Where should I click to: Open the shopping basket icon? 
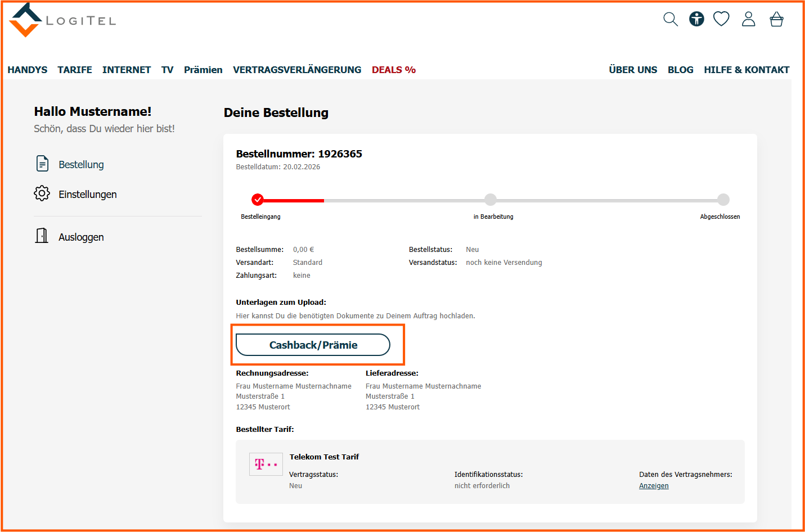coord(776,19)
